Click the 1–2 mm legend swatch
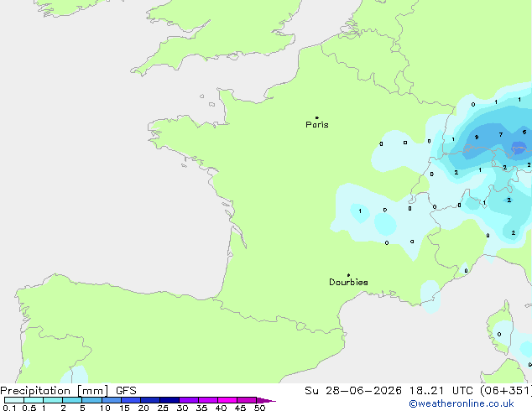 click(53, 400)
